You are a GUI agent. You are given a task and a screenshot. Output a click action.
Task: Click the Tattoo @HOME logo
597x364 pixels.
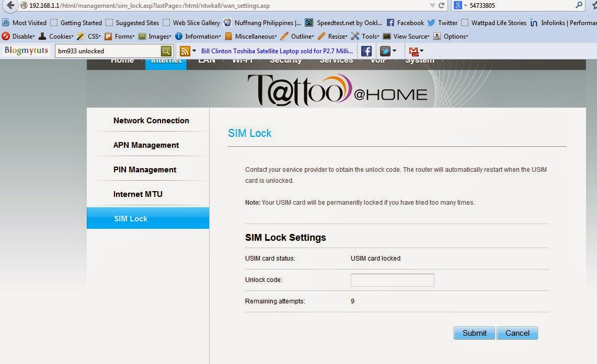coord(337,90)
